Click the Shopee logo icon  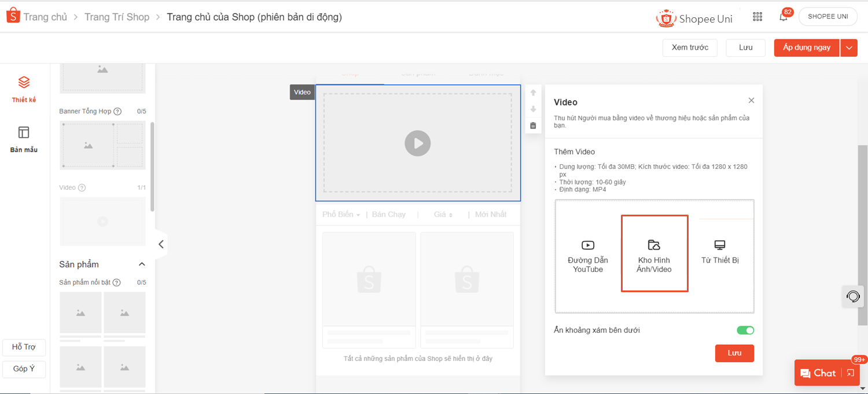click(13, 16)
